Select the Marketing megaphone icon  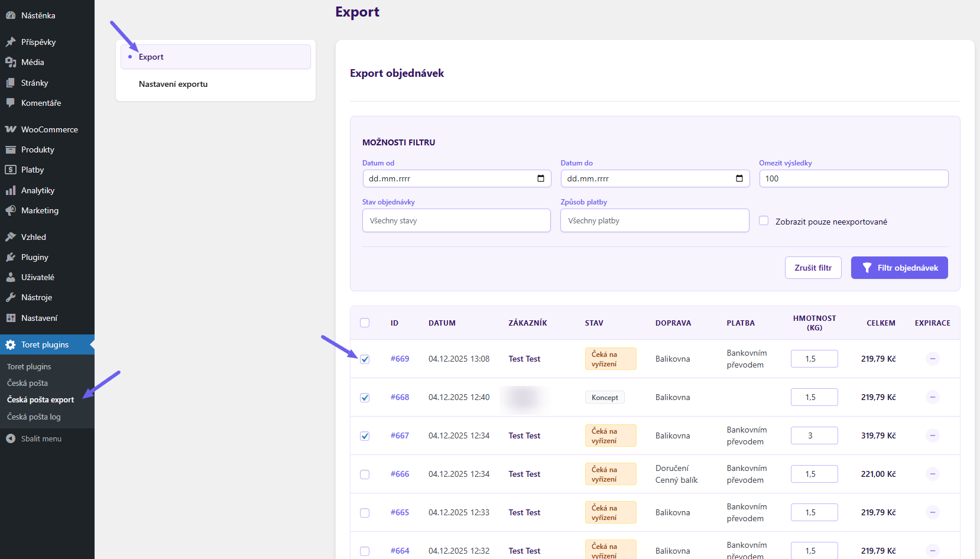10,210
